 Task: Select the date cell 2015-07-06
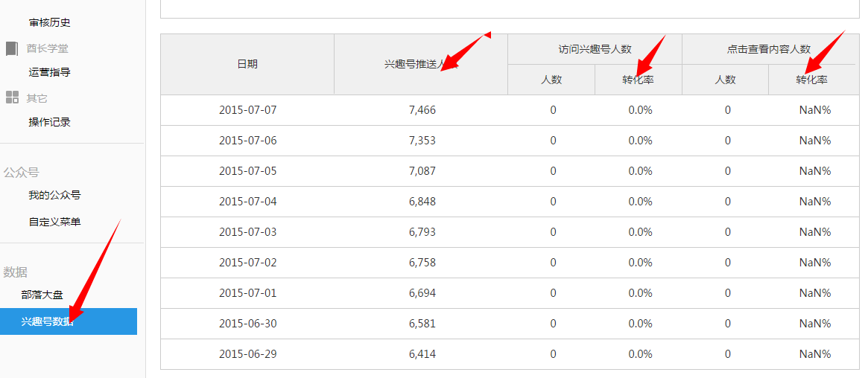tap(247, 141)
